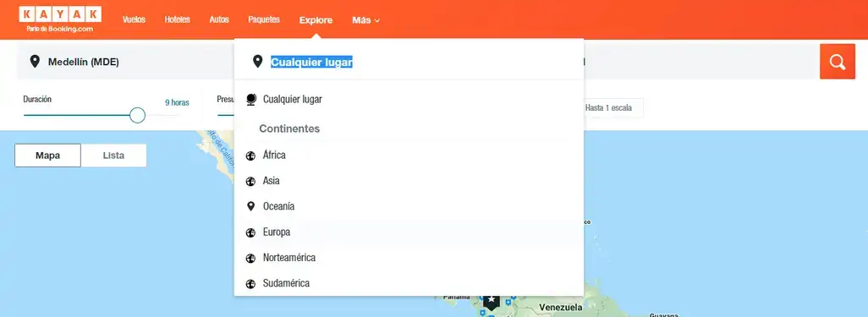This screenshot has width=868, height=317.
Task: Switch to Lista view
Action: [113, 156]
